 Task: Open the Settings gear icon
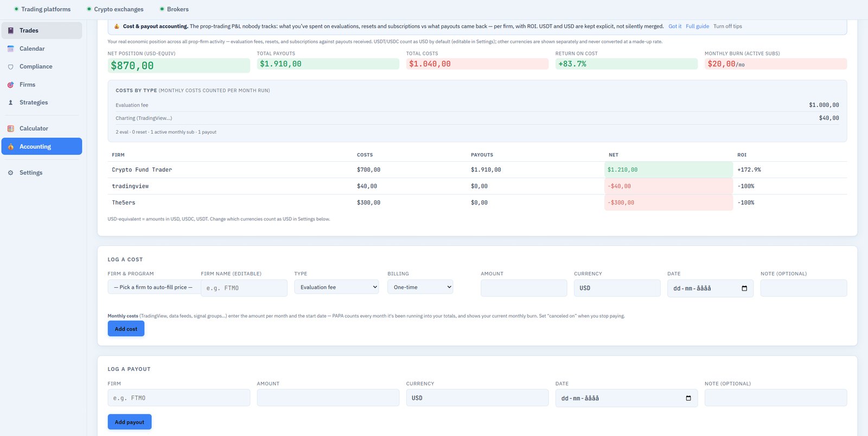[10, 173]
